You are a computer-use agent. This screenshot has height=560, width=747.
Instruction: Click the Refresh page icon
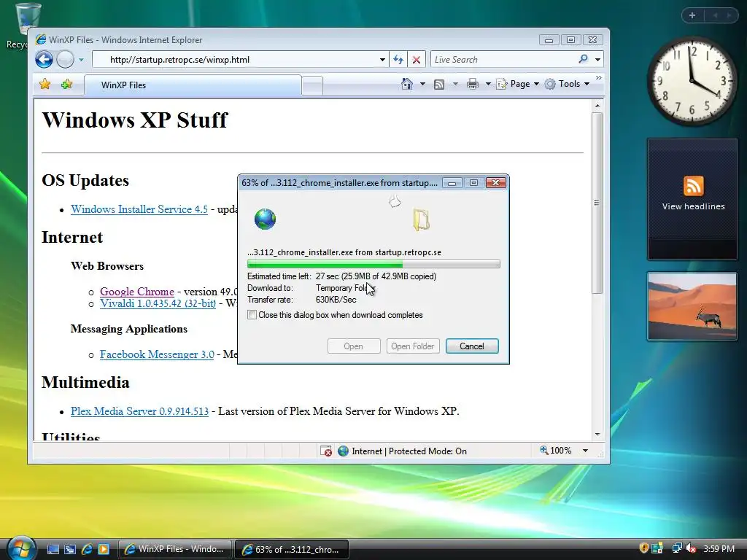398,60
